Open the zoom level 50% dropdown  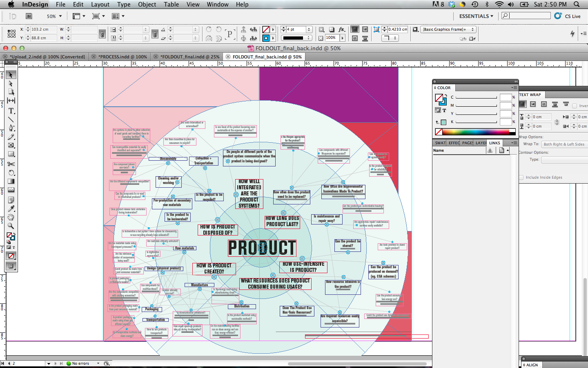click(x=60, y=16)
